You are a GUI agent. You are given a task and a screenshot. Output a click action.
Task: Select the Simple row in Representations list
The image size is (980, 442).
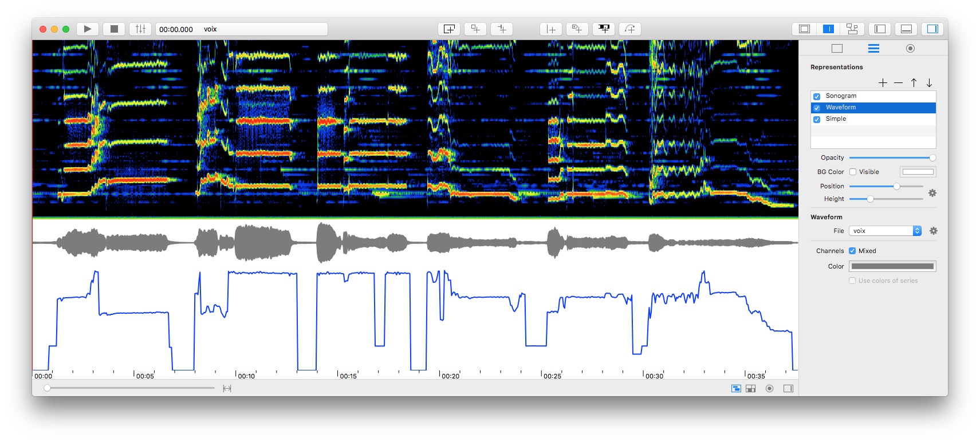pos(873,119)
